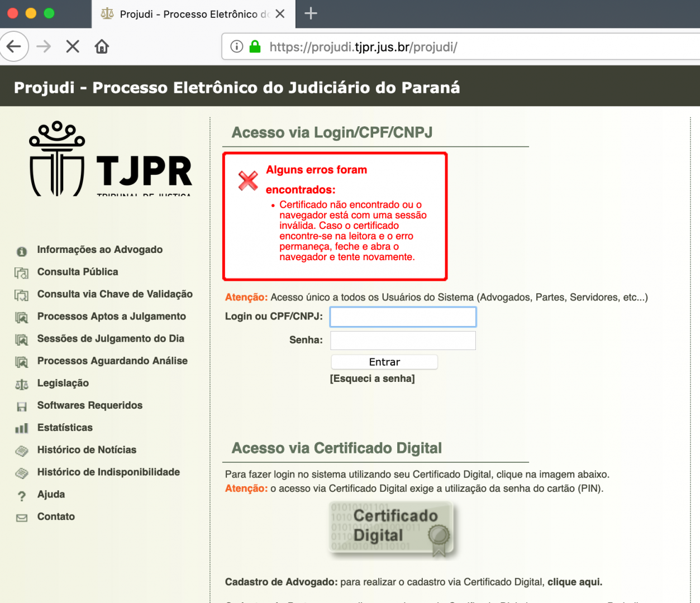Click the bar chart icon for Estatísticas

[x=22, y=429]
